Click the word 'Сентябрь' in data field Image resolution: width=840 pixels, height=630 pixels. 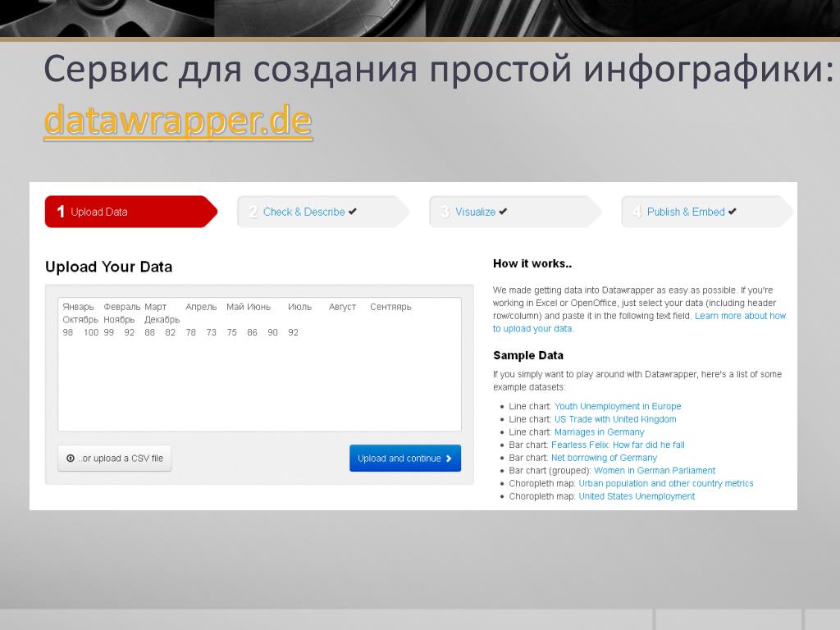(390, 307)
